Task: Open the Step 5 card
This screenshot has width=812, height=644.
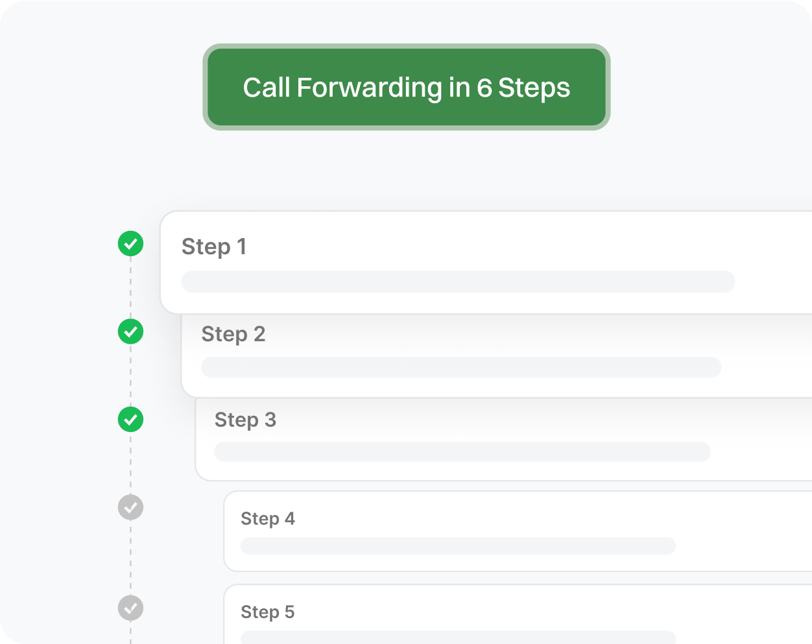Action: pos(518,614)
